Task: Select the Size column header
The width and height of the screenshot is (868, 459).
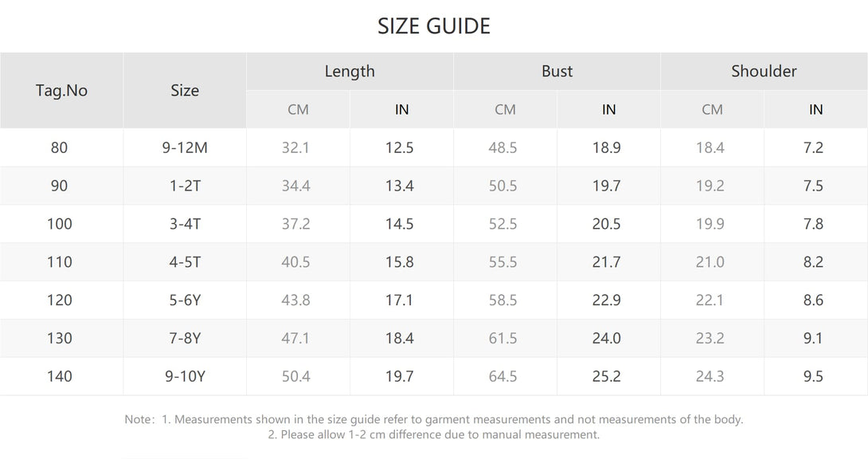Action: (184, 90)
